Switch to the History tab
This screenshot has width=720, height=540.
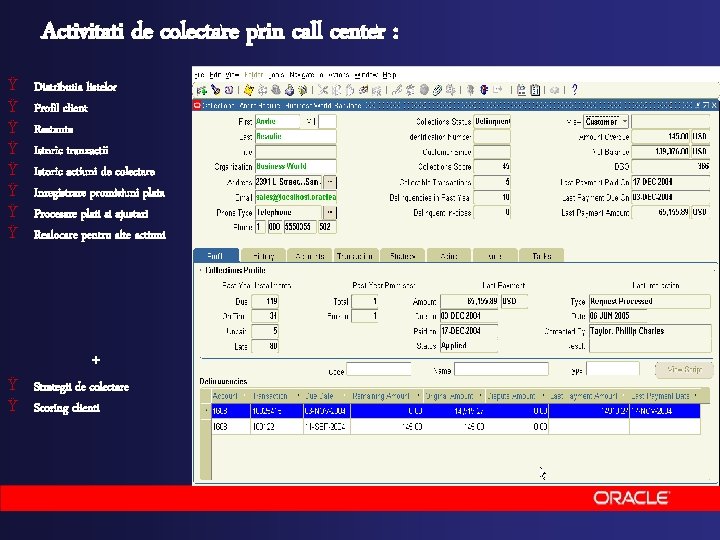coord(263,256)
